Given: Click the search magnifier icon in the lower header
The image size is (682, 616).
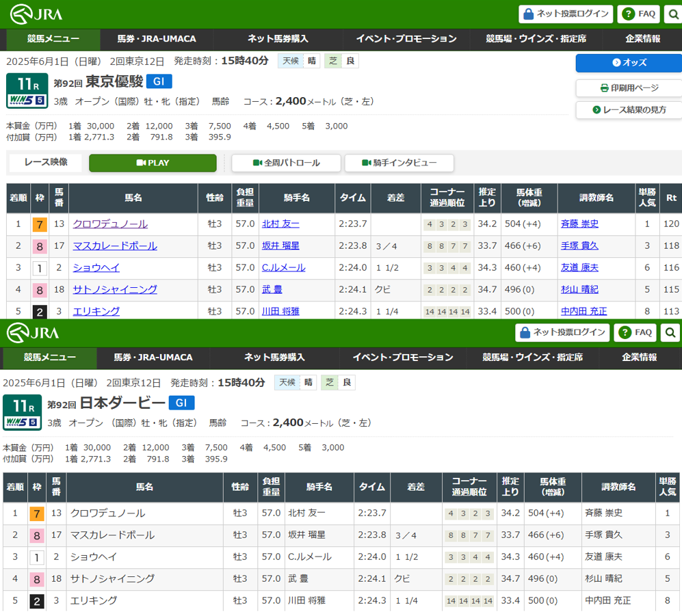Looking at the screenshot, I should click(670, 332).
